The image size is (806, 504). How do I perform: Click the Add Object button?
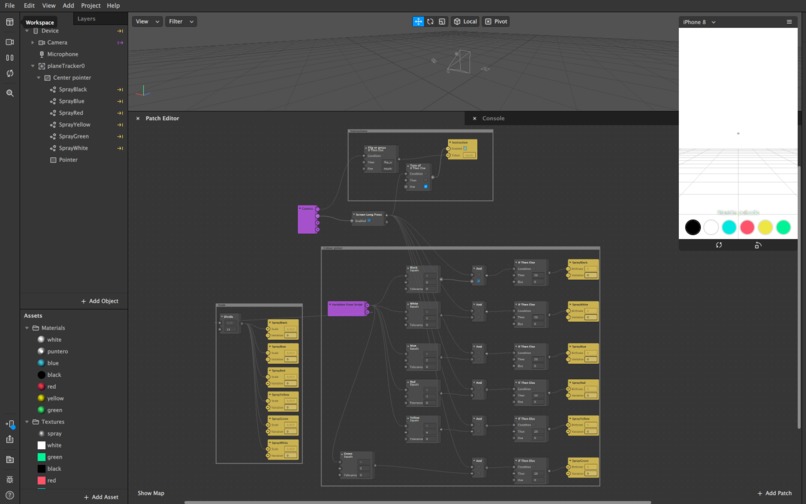[100, 301]
